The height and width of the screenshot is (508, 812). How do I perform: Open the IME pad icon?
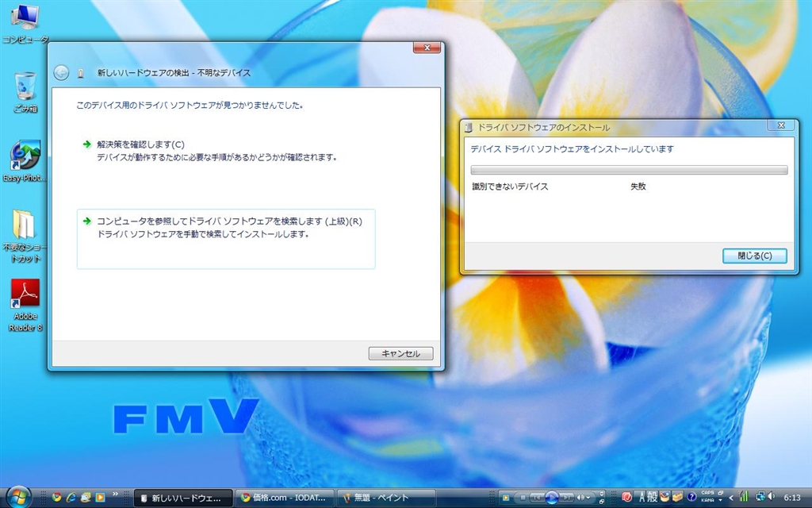pyautogui.click(x=665, y=497)
